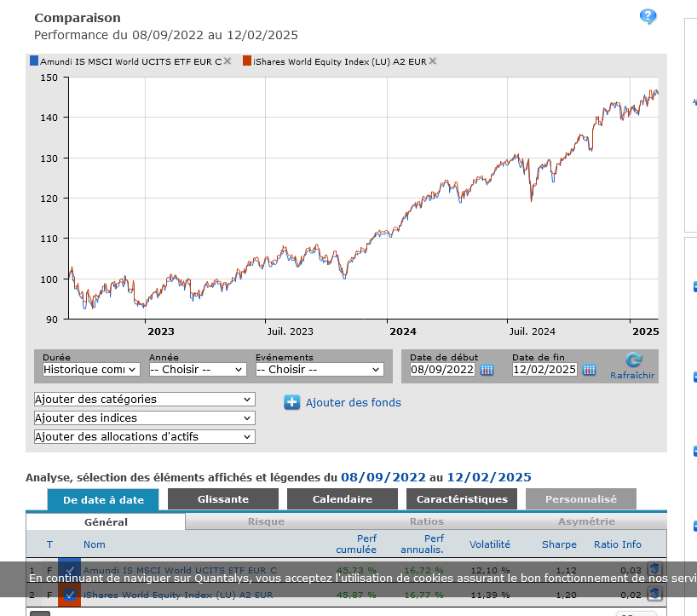Click the blue plus icon to add funds
This screenshot has width=697, height=616.
291,402
